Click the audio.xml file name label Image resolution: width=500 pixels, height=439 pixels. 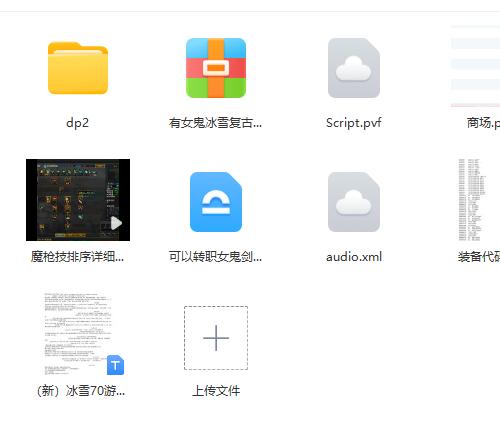coord(354,257)
